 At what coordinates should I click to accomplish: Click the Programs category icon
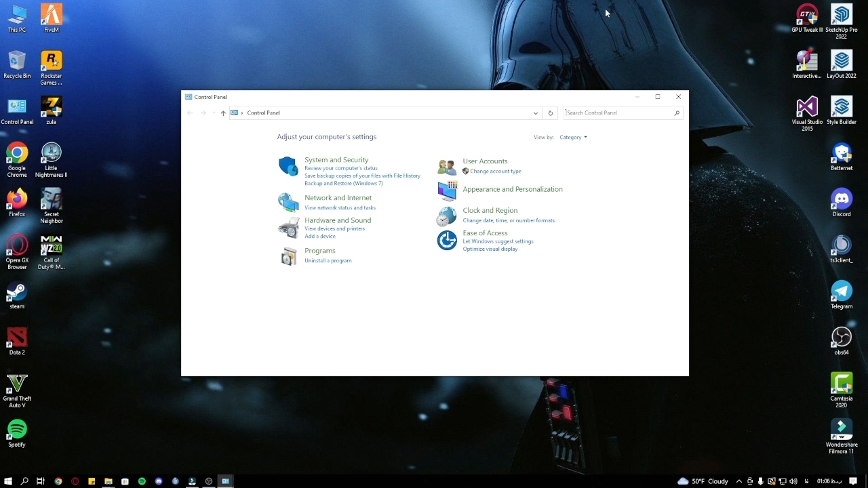pyautogui.click(x=289, y=256)
